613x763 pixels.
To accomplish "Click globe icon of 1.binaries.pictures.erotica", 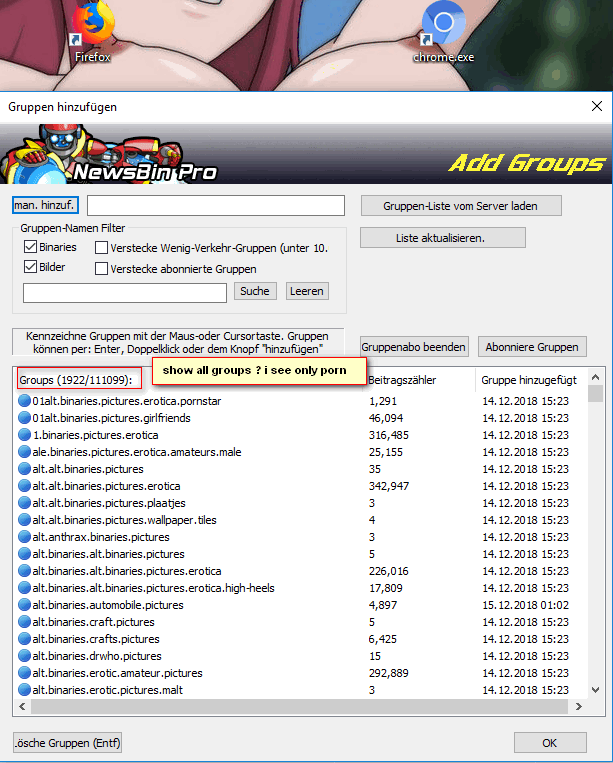I will click(24, 435).
